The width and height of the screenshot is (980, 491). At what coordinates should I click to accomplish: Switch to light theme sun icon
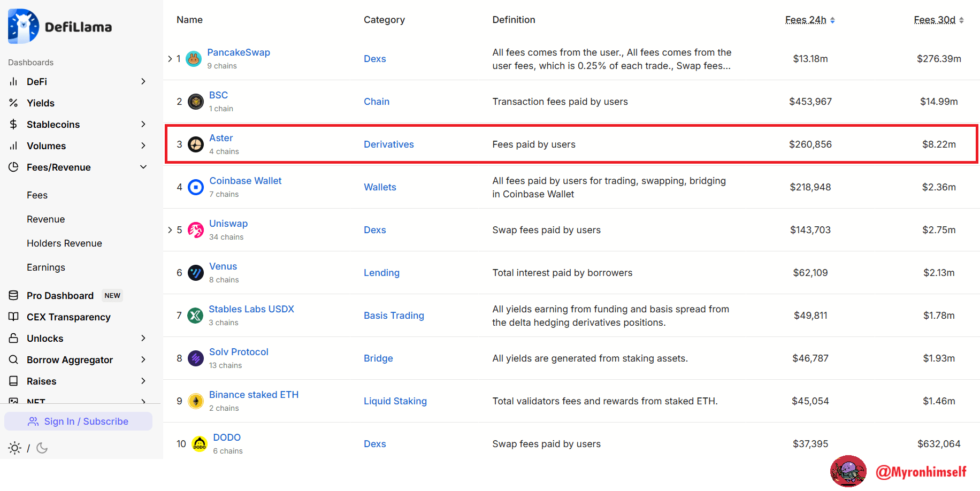point(15,448)
